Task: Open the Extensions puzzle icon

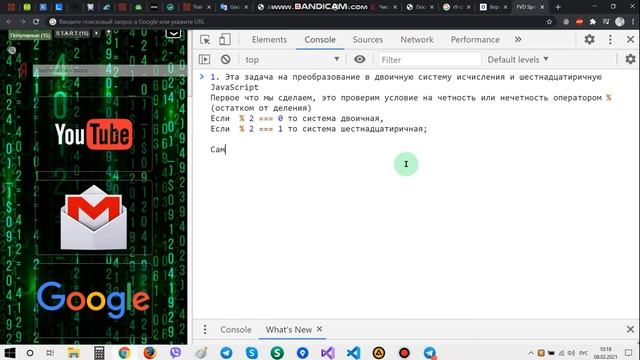Action: 593,22
